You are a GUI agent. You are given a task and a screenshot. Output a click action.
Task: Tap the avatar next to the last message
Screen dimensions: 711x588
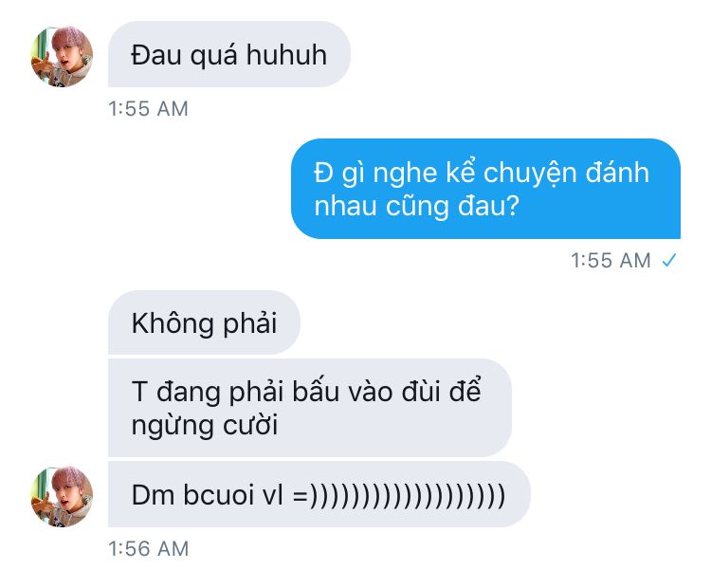pyautogui.click(x=62, y=496)
